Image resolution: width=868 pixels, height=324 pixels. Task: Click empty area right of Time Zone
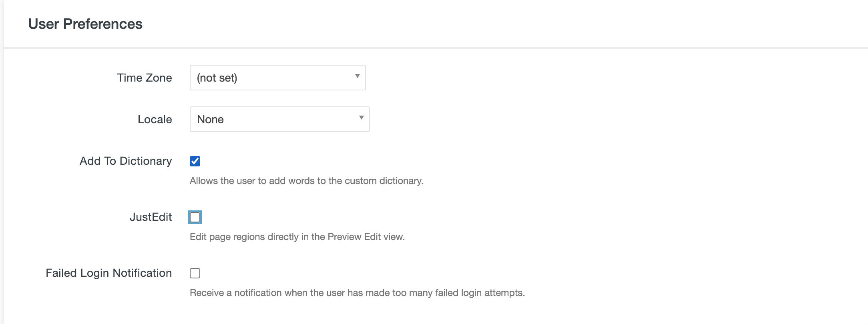click(x=601, y=78)
